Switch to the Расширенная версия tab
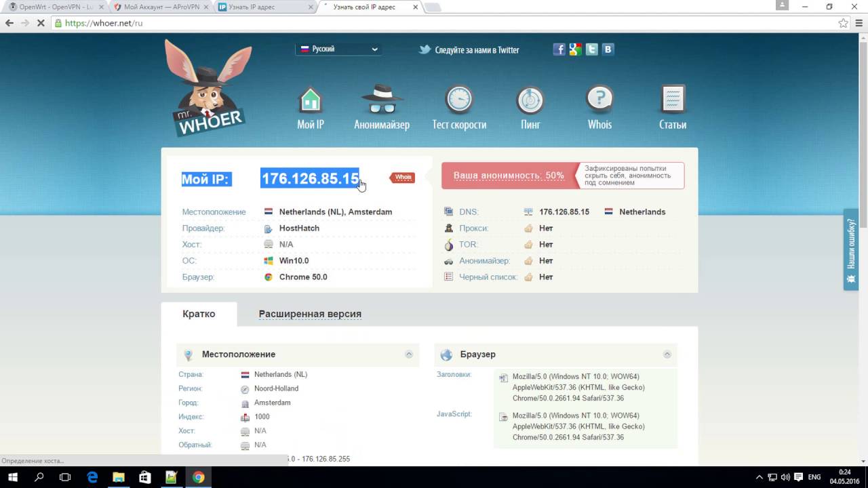Screen dimensions: 868x488 pyautogui.click(x=310, y=314)
